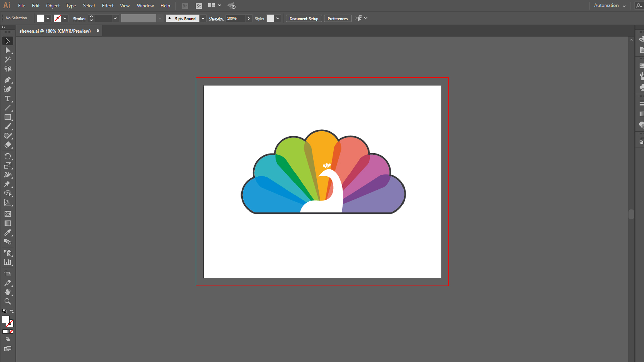Open the Effect menu

click(108, 6)
